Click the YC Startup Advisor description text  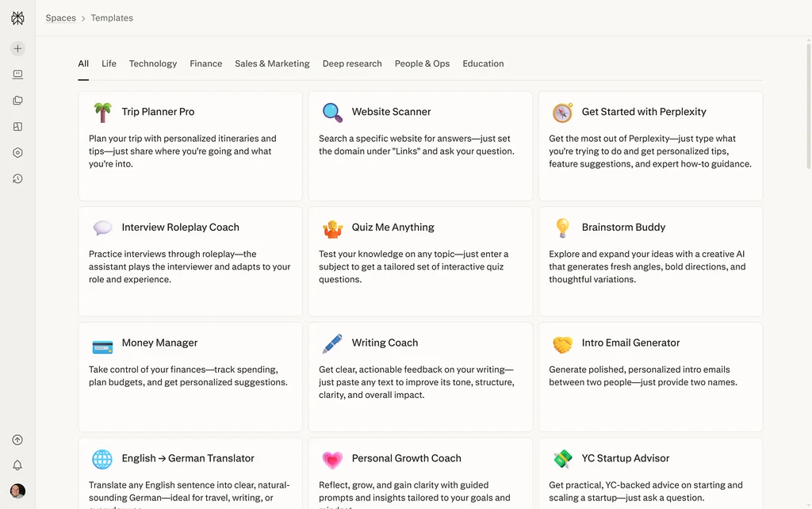pyautogui.click(x=645, y=492)
